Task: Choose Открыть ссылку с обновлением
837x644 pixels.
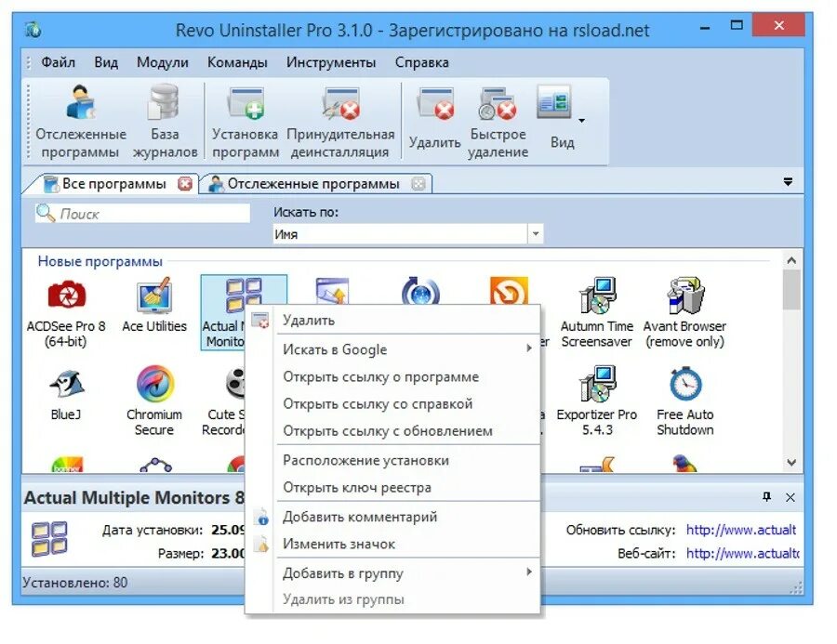Action: click(x=392, y=431)
